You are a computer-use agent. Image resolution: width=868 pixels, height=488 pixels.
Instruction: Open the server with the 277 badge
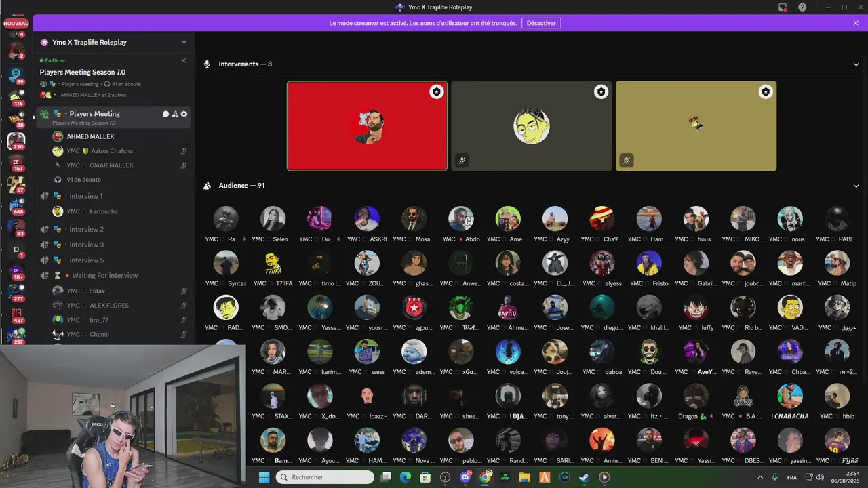pyautogui.click(x=16, y=293)
